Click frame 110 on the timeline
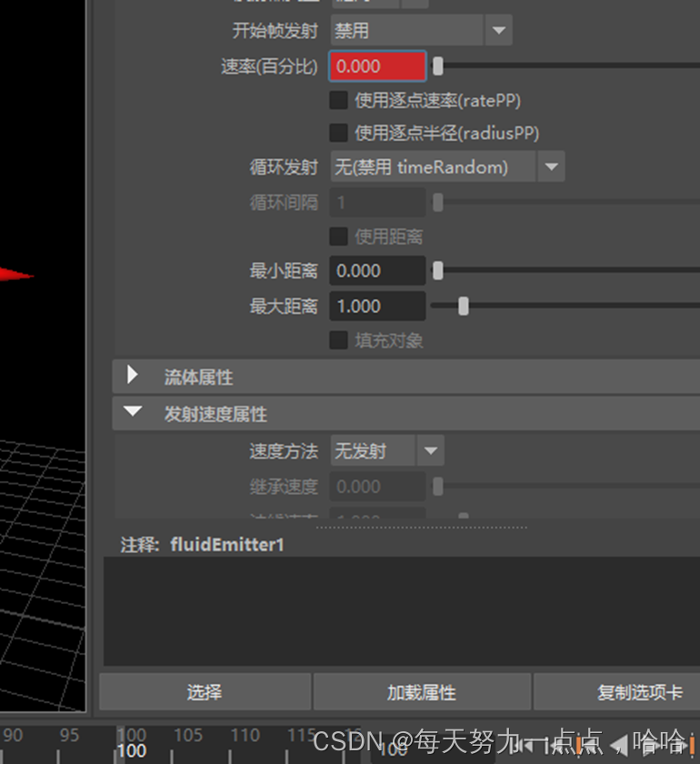The width and height of the screenshot is (700, 764). point(245,735)
